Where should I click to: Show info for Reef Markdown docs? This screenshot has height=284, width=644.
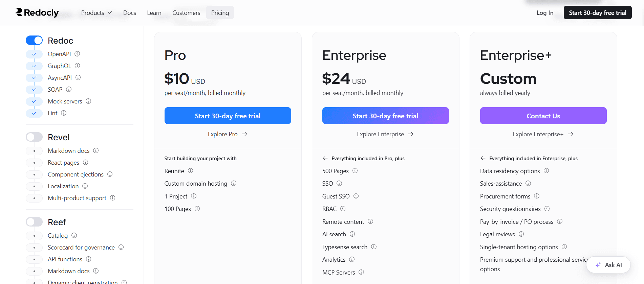96,271
